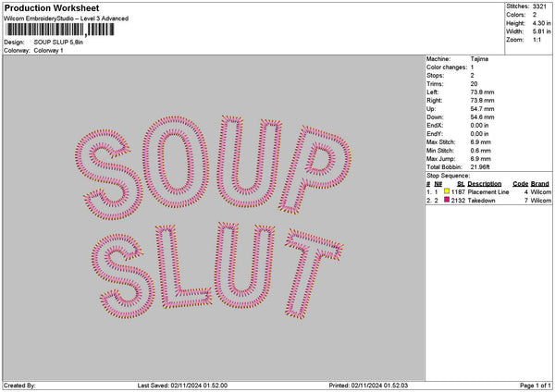Select the 'Placement Line' description
Image resolution: width=555 pixels, height=392 pixels.
[x=488, y=192]
